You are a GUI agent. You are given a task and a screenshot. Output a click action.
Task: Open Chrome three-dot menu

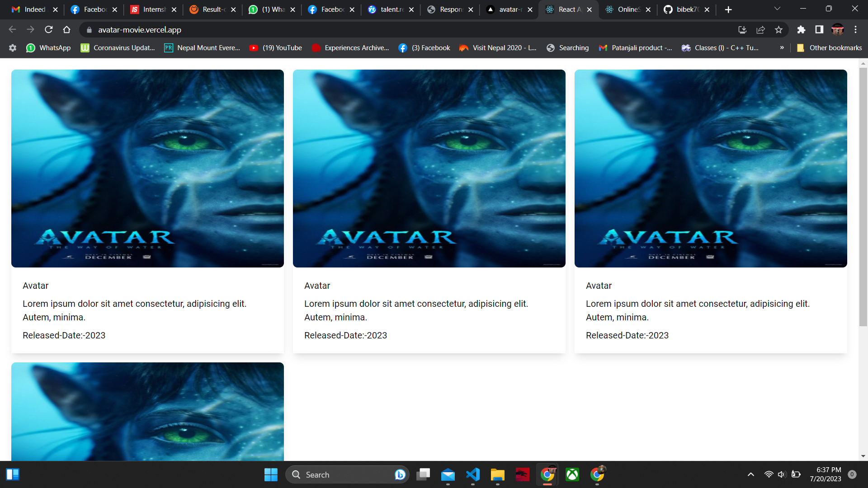coord(855,30)
